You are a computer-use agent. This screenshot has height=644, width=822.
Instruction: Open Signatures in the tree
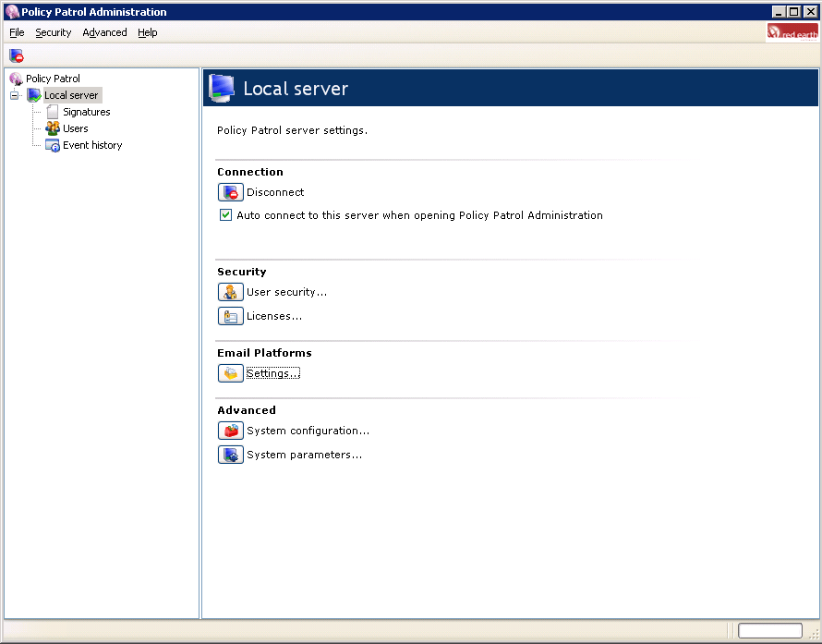click(x=87, y=112)
